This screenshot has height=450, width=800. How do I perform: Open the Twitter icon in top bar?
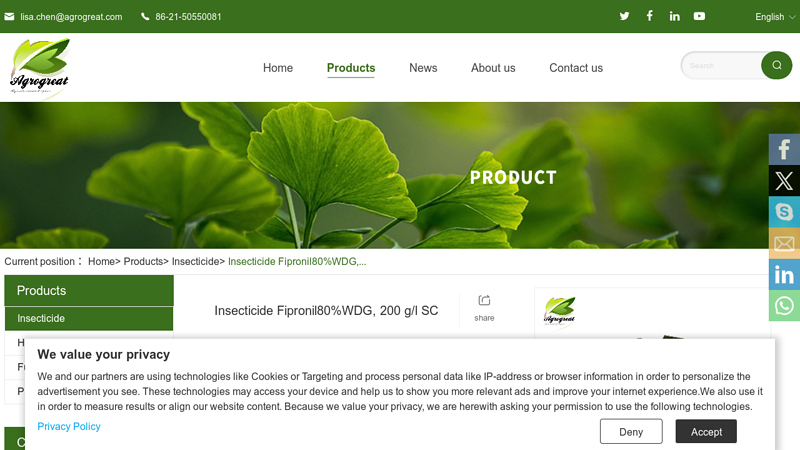624,16
